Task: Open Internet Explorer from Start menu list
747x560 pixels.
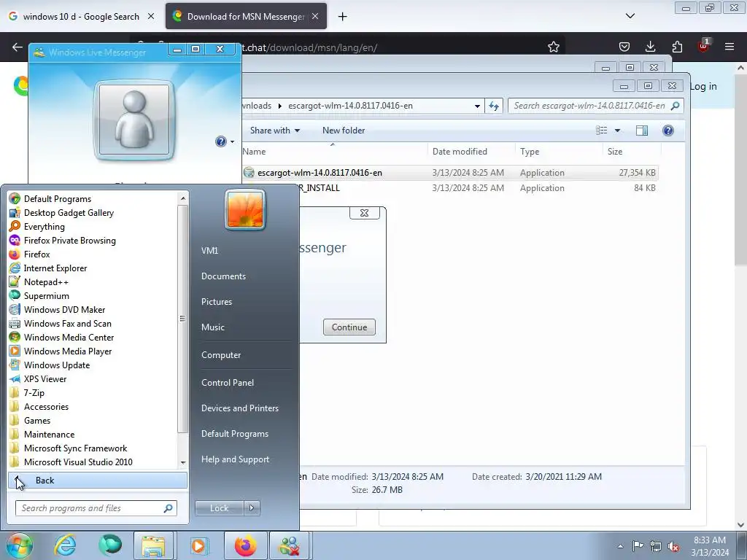Action: point(55,268)
